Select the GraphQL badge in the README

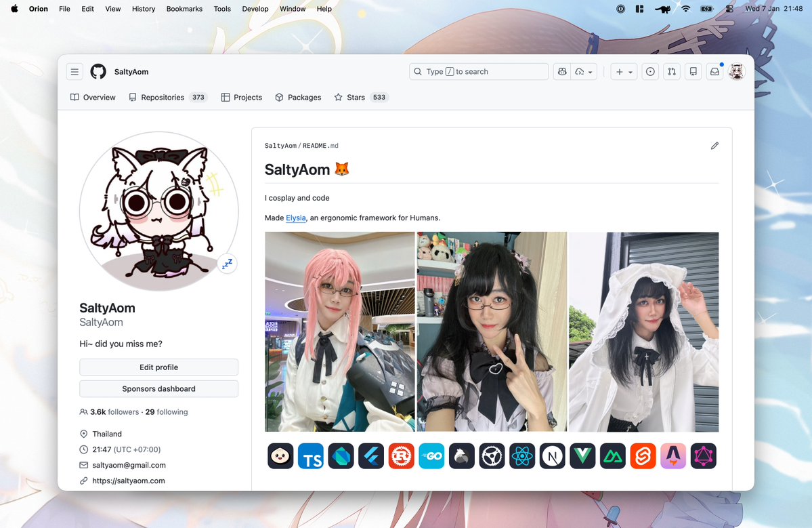[x=702, y=455]
